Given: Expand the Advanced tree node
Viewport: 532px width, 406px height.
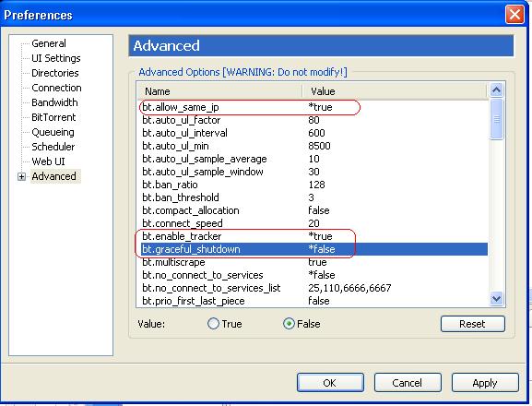Looking at the screenshot, I should [x=22, y=176].
